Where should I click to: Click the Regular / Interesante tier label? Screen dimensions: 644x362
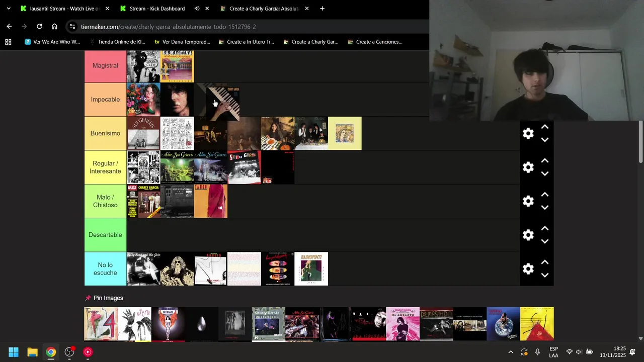tap(105, 167)
